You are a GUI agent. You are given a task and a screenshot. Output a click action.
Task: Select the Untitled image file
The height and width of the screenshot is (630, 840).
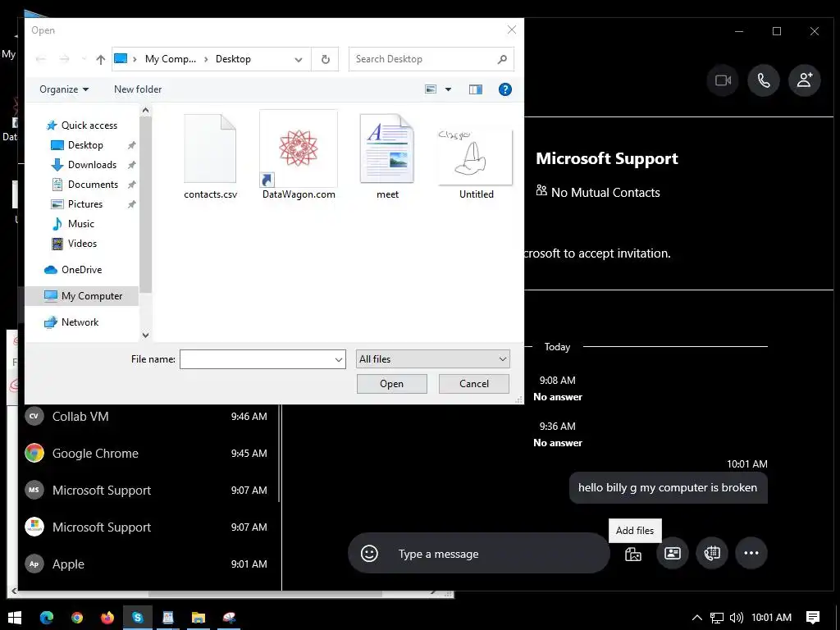[476, 163]
